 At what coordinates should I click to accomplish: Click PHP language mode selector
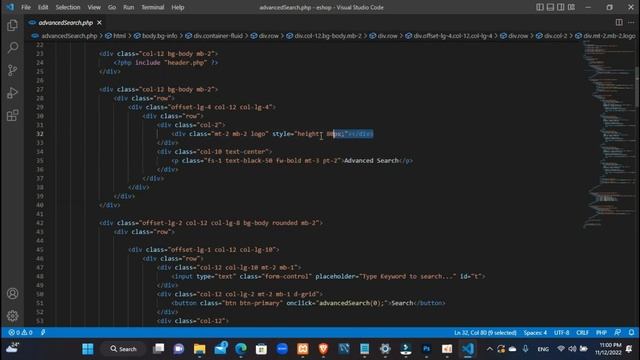601,333
